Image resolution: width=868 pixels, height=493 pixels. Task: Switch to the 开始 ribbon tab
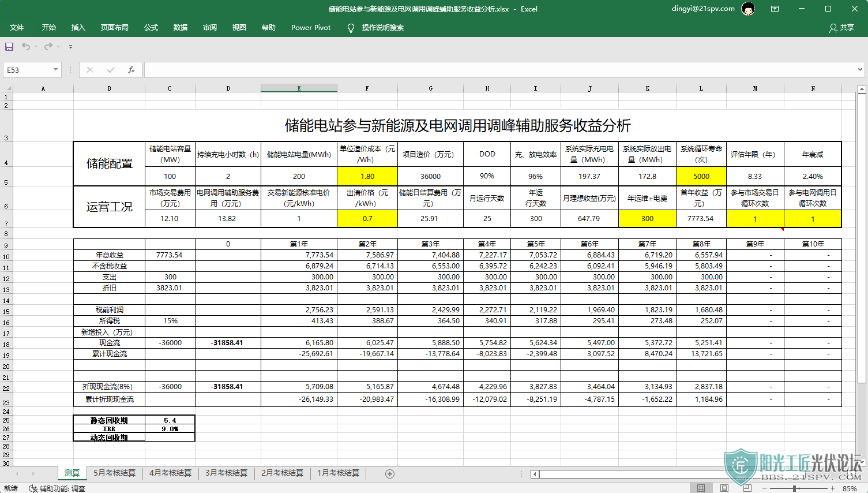pos(49,28)
